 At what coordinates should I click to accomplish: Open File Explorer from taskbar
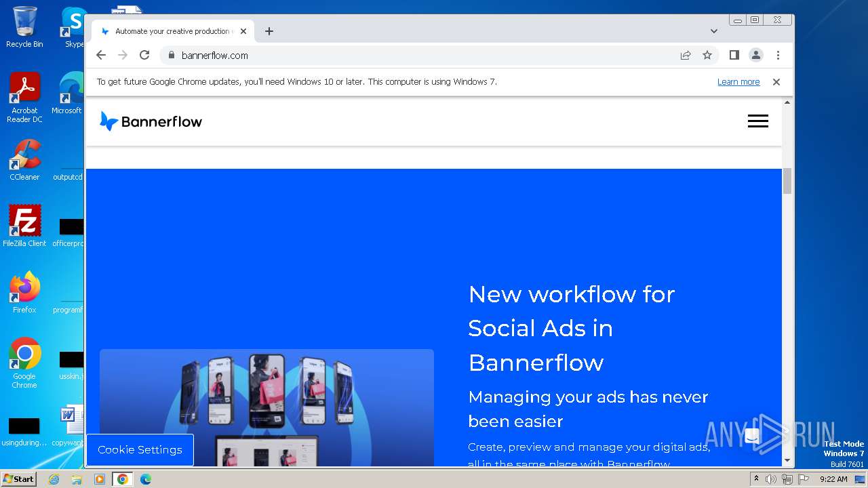pyautogui.click(x=77, y=479)
